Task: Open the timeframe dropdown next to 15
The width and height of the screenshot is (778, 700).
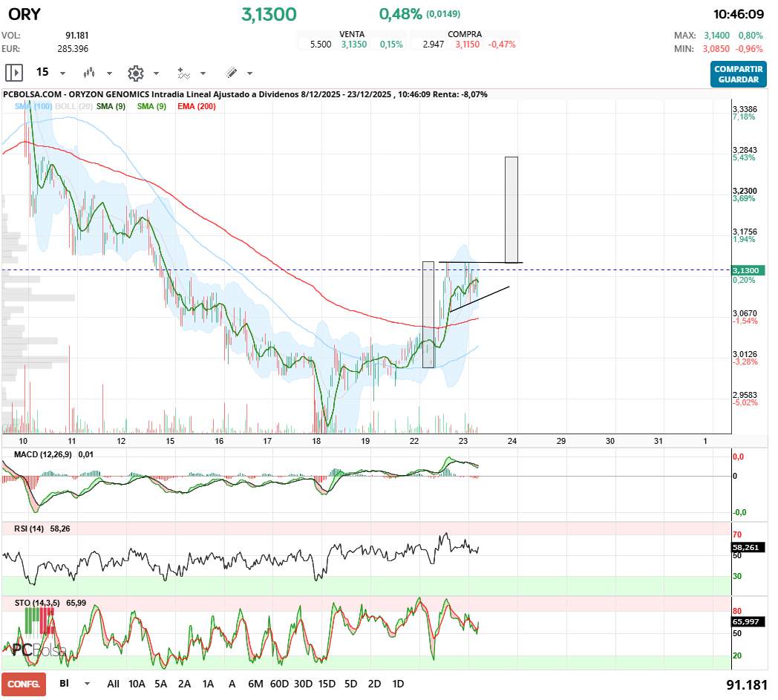Action: point(62,73)
